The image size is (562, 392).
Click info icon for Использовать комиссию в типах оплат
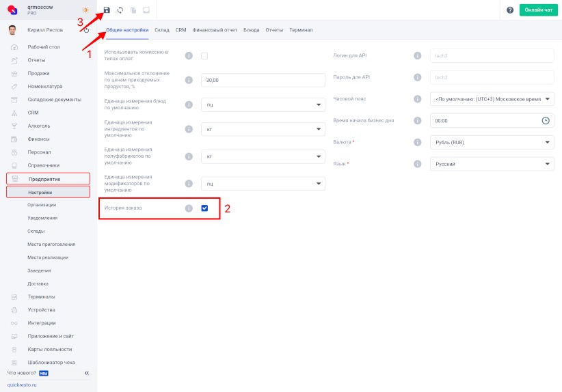point(189,55)
